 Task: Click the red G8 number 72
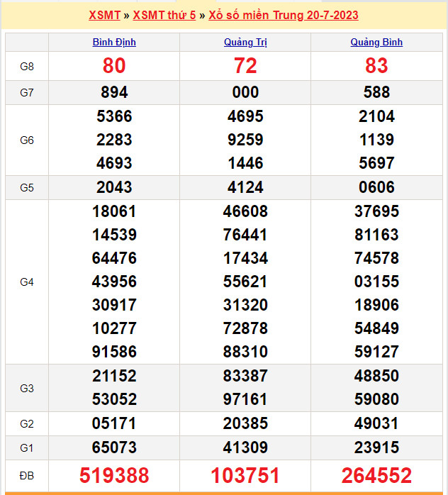pos(245,66)
